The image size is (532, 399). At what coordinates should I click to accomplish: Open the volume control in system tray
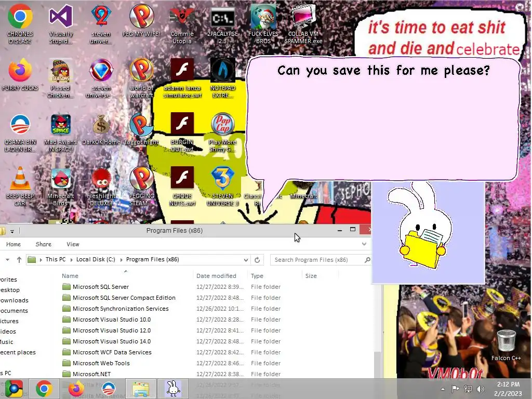click(x=481, y=389)
